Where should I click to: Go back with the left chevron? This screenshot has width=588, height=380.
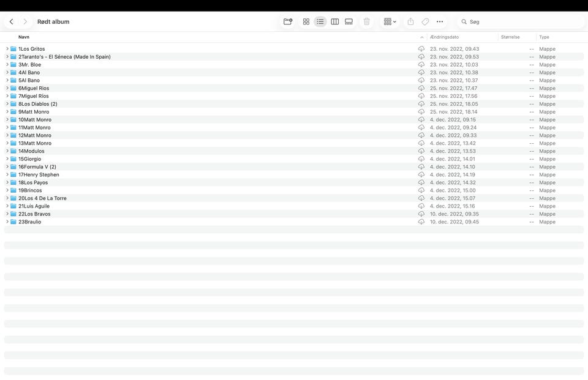[11, 22]
